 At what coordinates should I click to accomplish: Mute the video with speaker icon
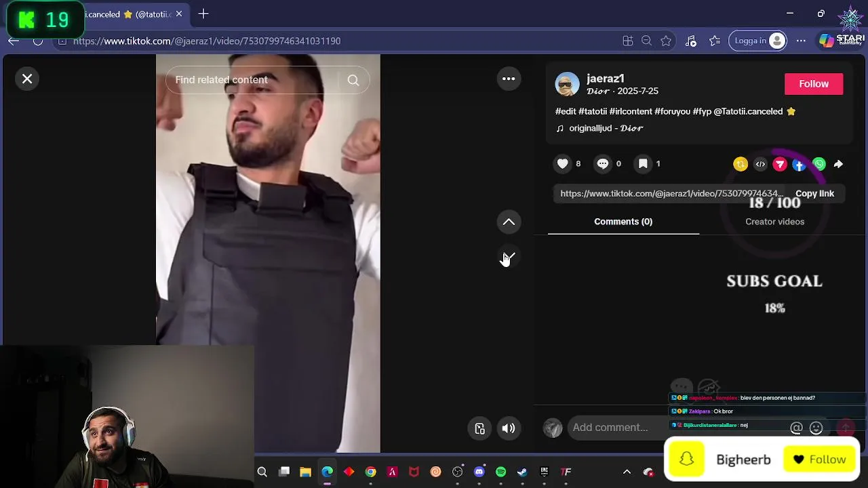[x=509, y=428]
